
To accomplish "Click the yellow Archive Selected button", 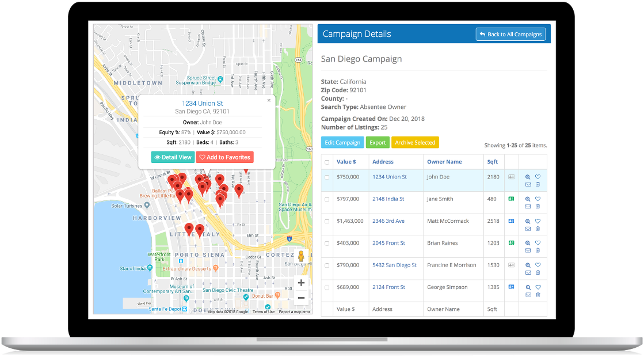I will click(414, 142).
